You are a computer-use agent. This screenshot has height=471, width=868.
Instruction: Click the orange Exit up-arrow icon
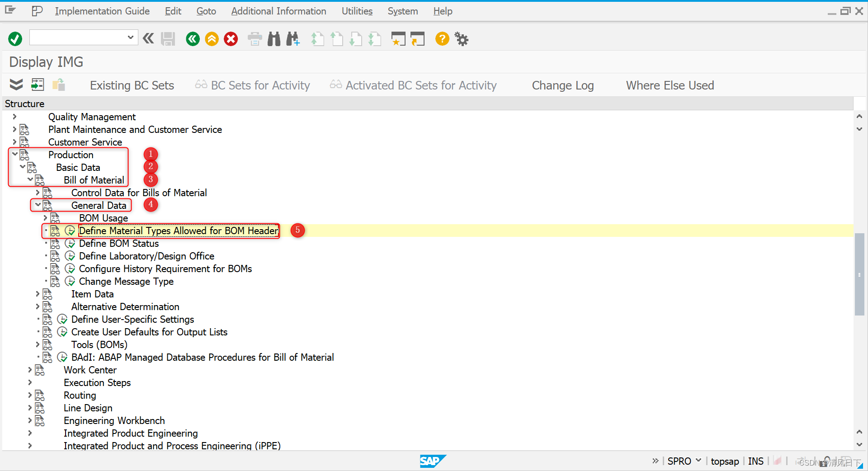[x=212, y=39]
